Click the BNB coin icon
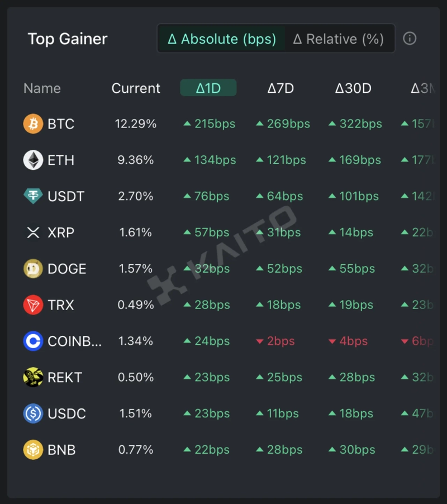 pos(33,450)
